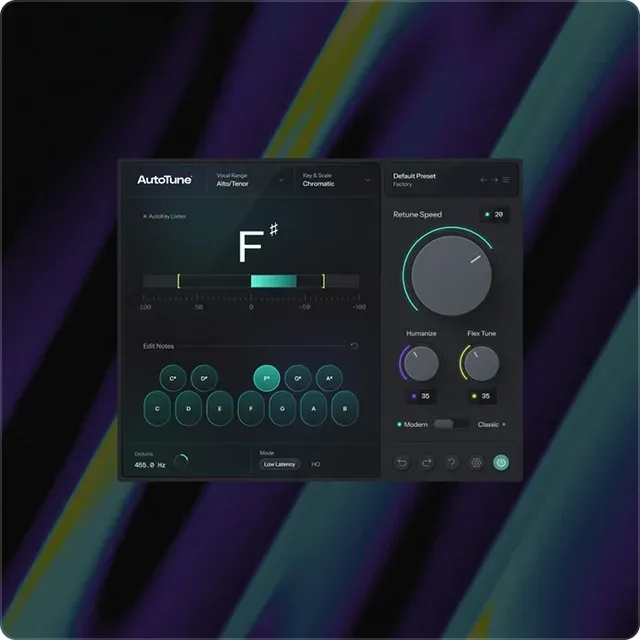Toggle the A note key
The image size is (640, 640).
coord(313,409)
